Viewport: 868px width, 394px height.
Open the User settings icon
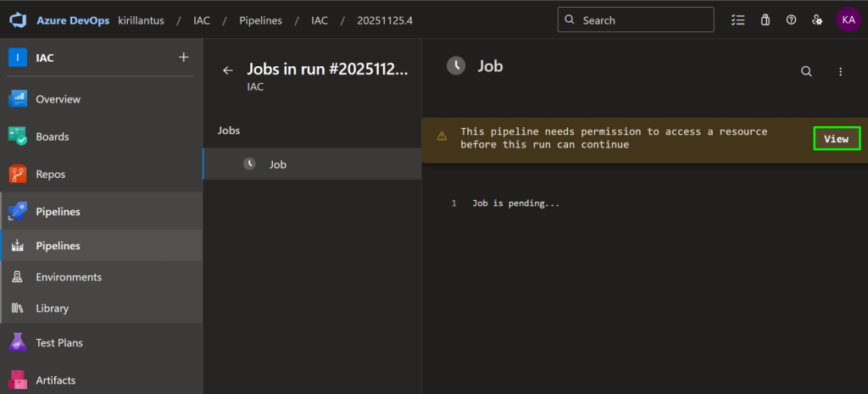[x=817, y=19]
